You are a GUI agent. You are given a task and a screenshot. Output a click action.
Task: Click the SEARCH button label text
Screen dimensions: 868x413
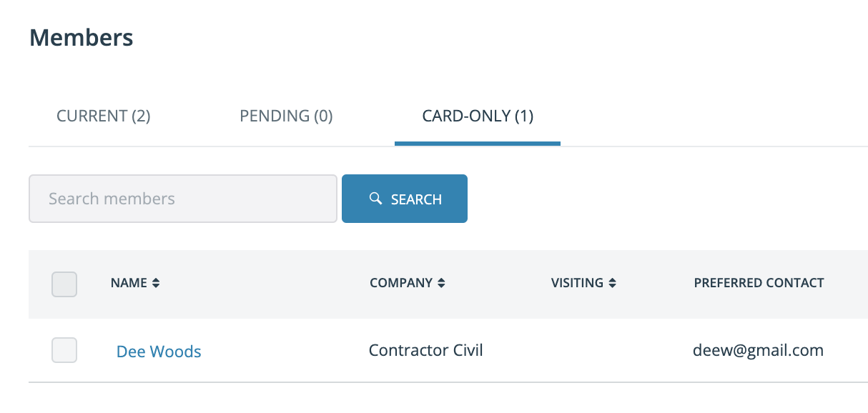click(x=416, y=199)
